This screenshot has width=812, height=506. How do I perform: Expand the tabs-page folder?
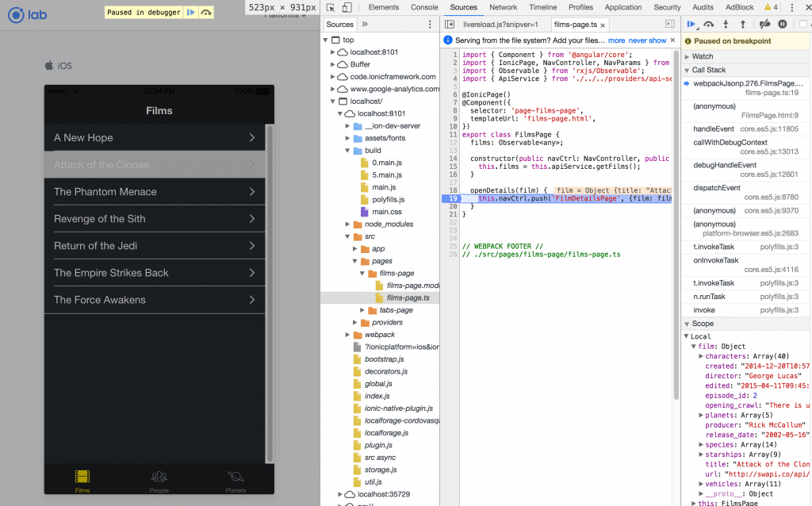(x=362, y=310)
